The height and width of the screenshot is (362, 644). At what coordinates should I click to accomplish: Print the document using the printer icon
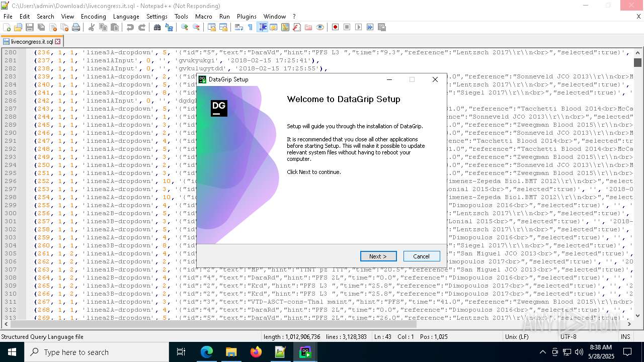(x=76, y=27)
